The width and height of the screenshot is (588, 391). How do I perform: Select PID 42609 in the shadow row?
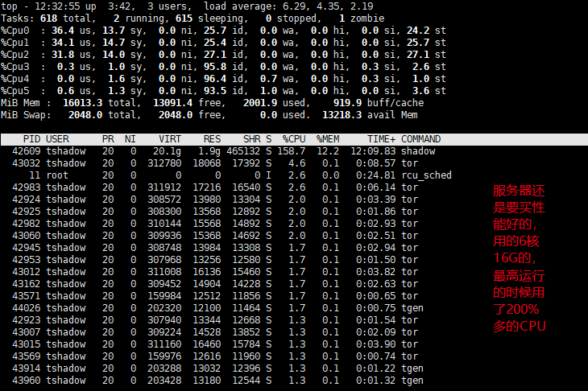click(27, 151)
